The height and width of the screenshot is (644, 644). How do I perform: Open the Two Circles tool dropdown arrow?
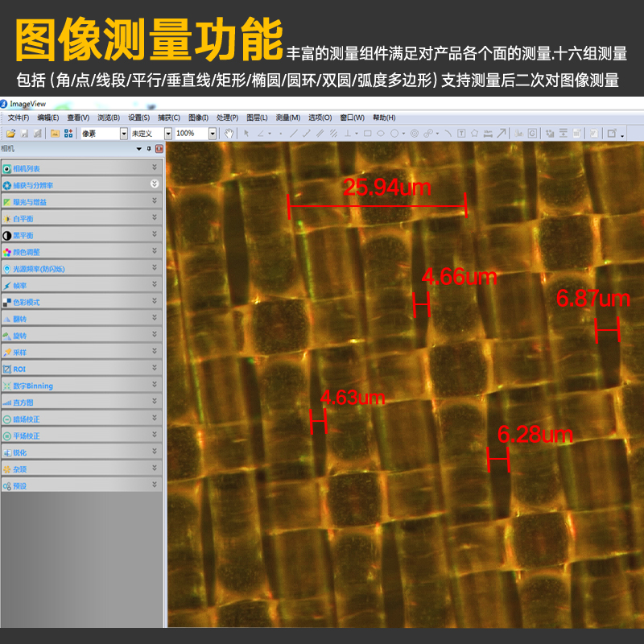click(x=437, y=134)
